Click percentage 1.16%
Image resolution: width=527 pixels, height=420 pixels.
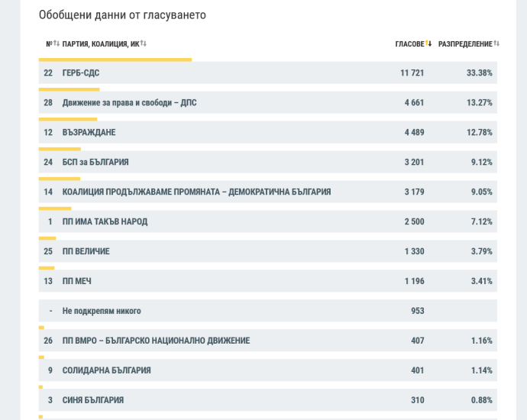coord(482,341)
